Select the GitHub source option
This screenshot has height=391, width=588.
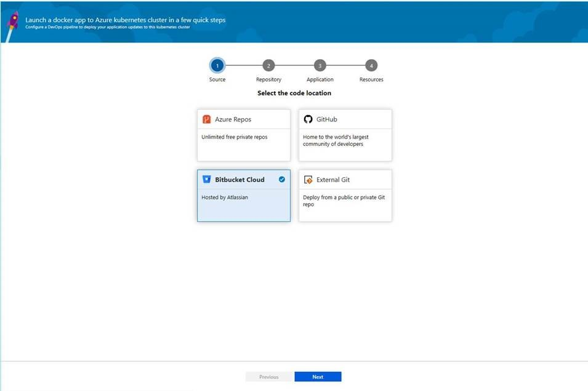344,134
